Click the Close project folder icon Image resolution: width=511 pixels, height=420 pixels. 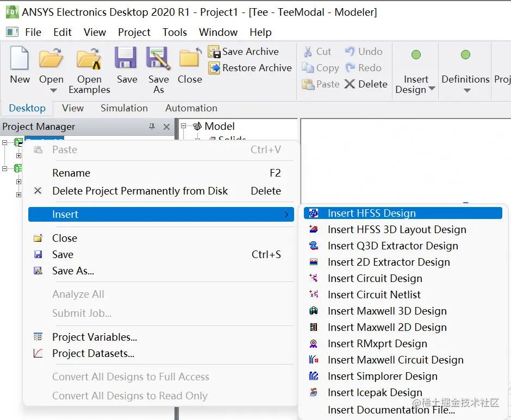(190, 58)
